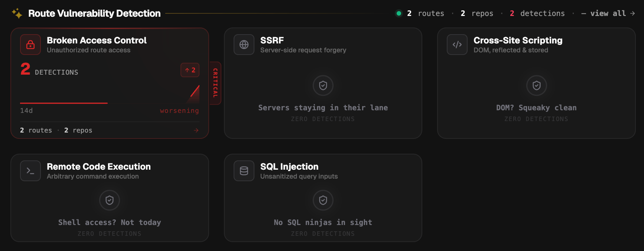Click DOM, reflected & stored subtitle

(511, 50)
